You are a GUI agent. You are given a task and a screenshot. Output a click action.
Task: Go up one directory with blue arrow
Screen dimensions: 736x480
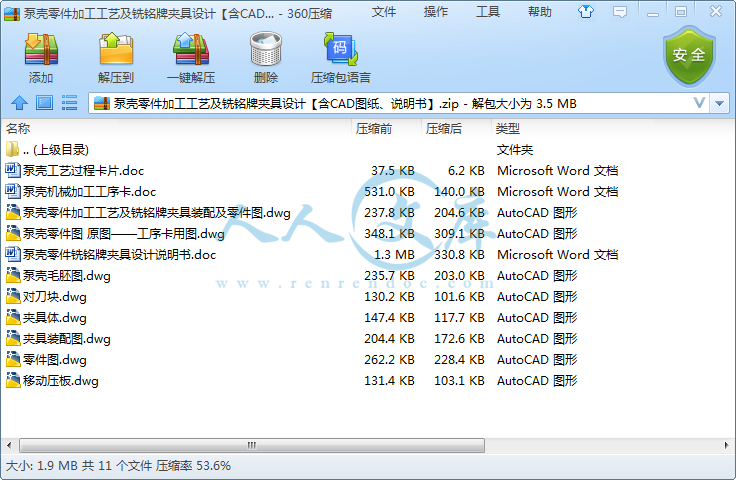tap(19, 103)
